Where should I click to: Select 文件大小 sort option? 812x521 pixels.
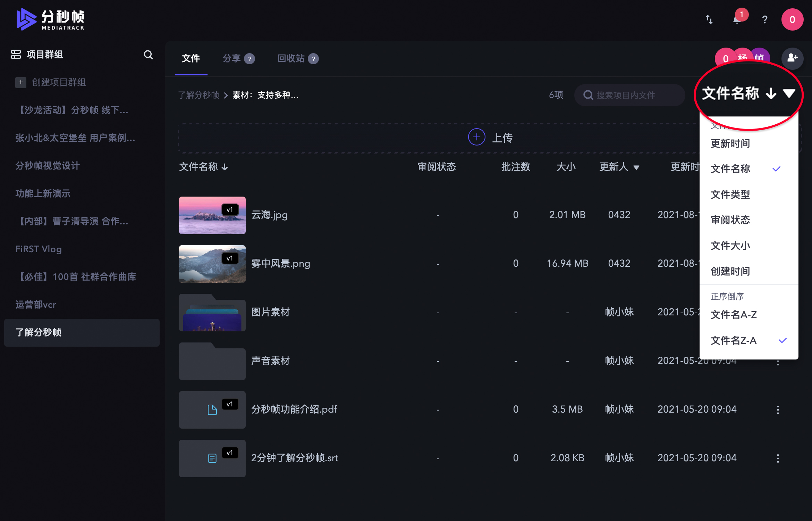click(x=730, y=246)
